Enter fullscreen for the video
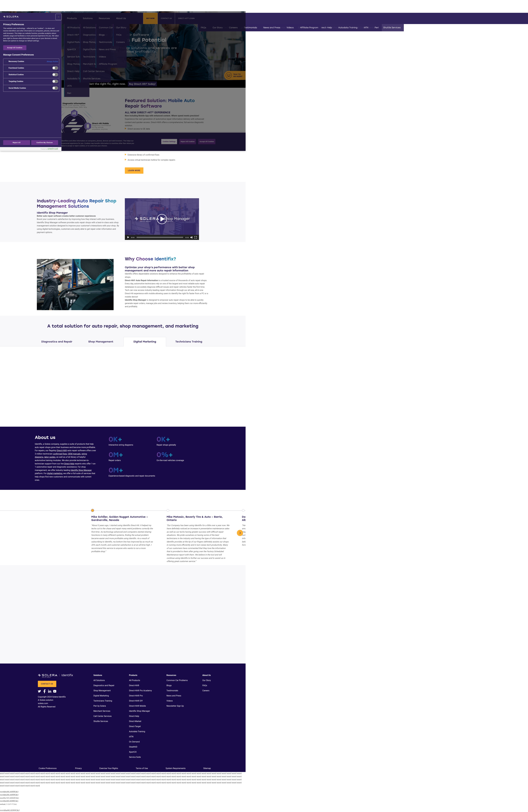The width and height of the screenshot is (528, 812). [x=196, y=237]
